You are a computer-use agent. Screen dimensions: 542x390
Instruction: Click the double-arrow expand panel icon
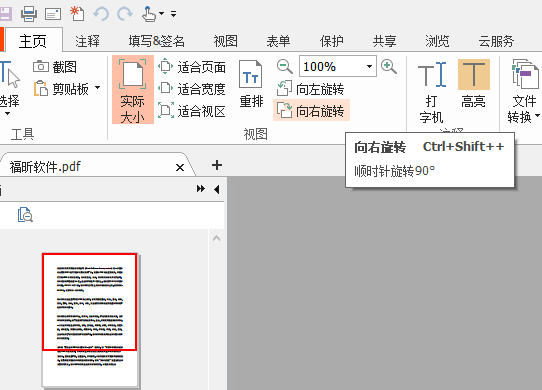[200, 189]
